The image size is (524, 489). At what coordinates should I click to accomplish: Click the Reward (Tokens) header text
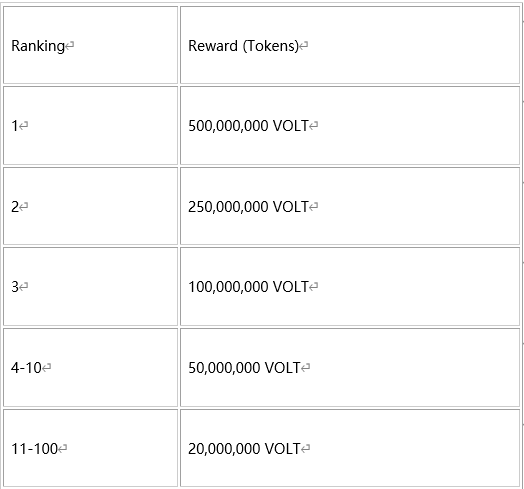coord(243,46)
